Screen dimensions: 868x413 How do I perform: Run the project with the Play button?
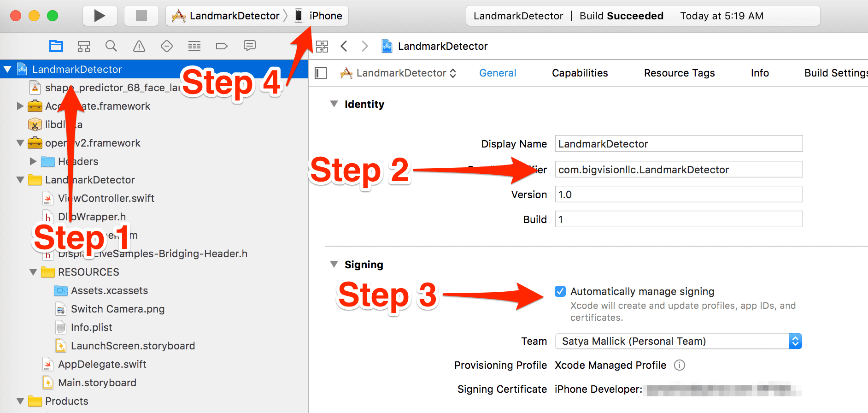coord(100,16)
